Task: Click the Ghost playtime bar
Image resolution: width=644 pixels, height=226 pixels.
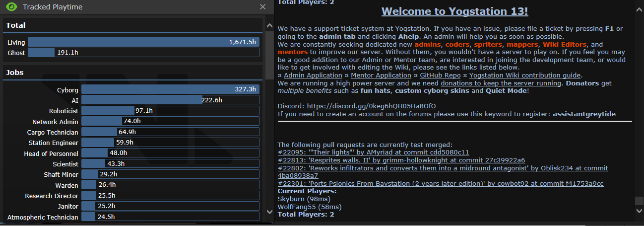Action: pyautogui.click(x=143, y=53)
